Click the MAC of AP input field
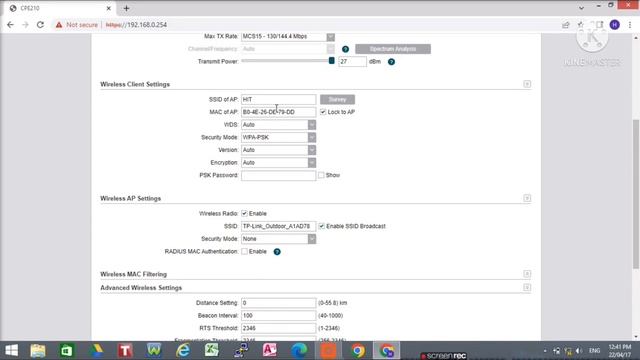The image size is (640, 360). 278,112
